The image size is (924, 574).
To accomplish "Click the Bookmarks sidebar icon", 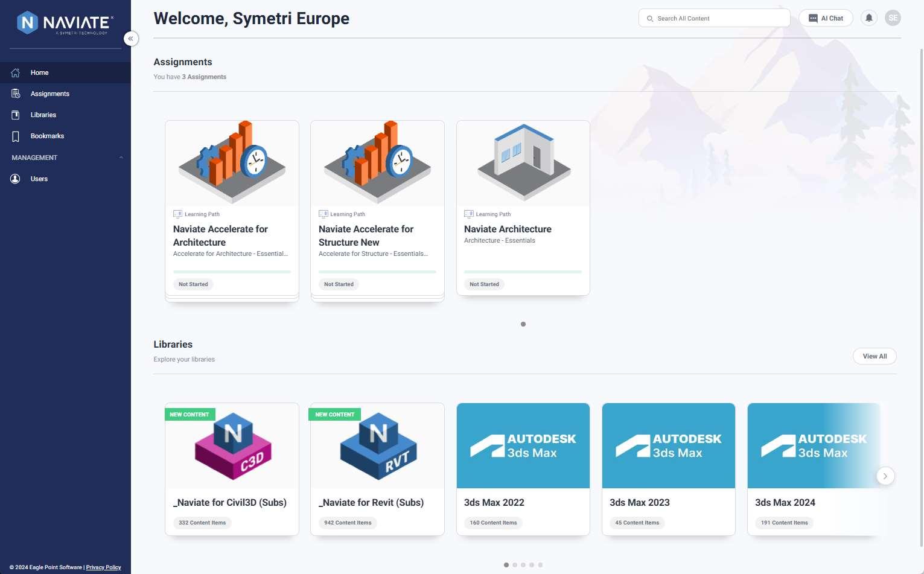I will point(16,136).
